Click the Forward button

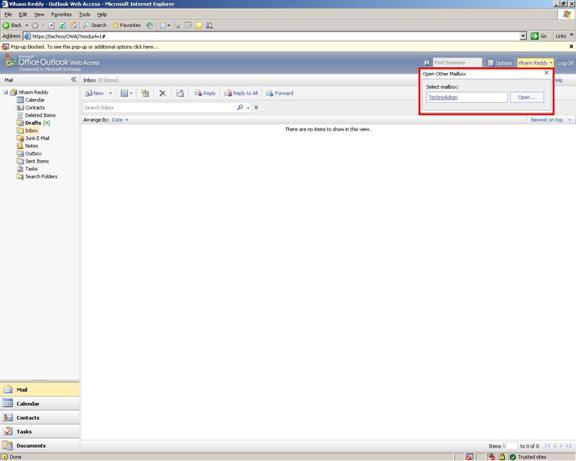[x=280, y=93]
